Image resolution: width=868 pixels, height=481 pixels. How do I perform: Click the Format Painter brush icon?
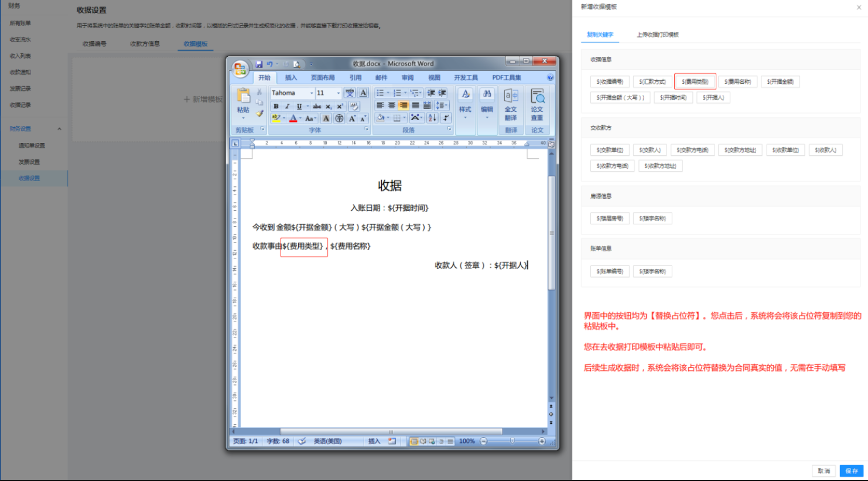point(259,114)
